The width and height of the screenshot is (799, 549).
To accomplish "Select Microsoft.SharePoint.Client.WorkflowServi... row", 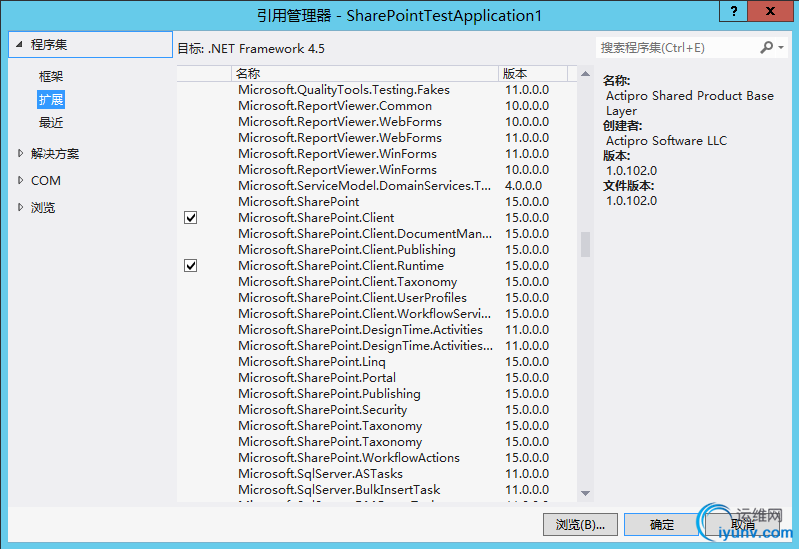I will (x=377, y=313).
